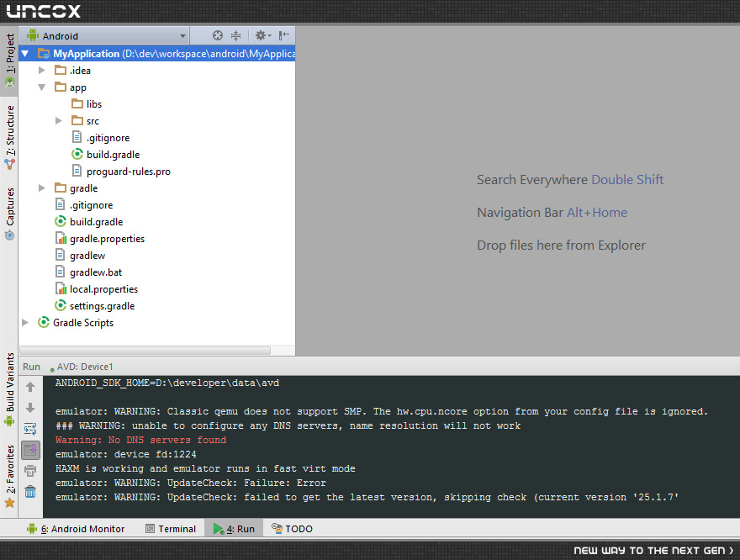Select build.gradle inside app folder
This screenshot has width=740, height=560.
[x=114, y=155]
